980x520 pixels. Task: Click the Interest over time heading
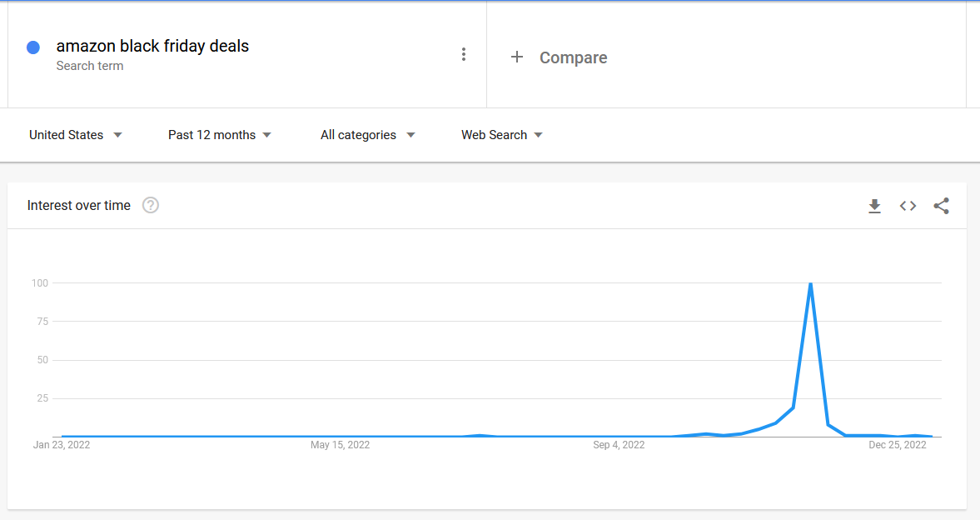79,206
